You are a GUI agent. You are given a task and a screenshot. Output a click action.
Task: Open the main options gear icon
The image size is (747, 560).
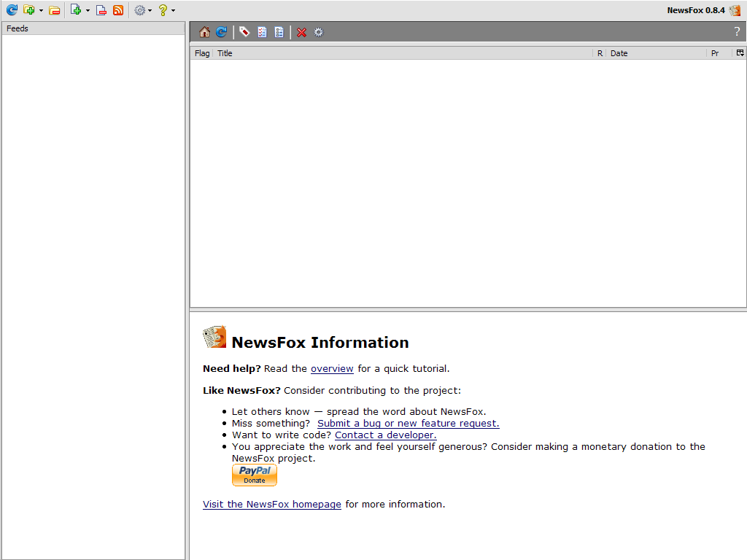[x=139, y=10]
